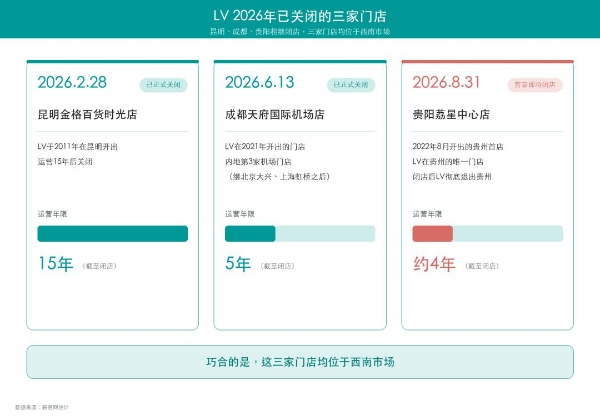Select the store name "成都天府国际机场店"

(275, 114)
